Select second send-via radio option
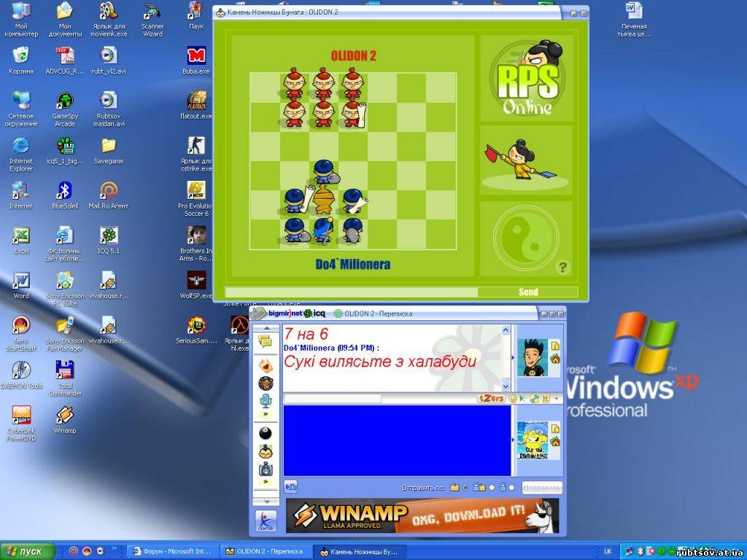This screenshot has width=747, height=560. [x=492, y=488]
